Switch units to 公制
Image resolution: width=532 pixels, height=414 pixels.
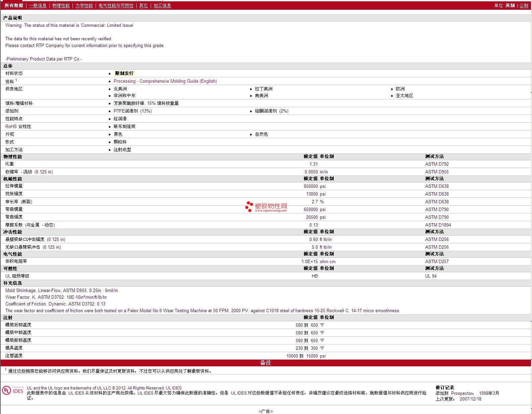[524, 6]
